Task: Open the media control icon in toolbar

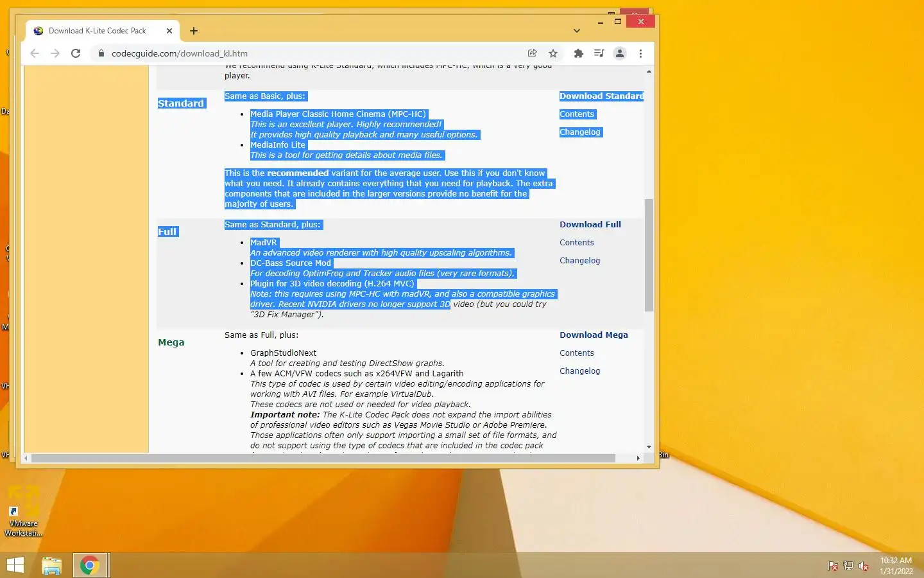Action: pyautogui.click(x=599, y=53)
